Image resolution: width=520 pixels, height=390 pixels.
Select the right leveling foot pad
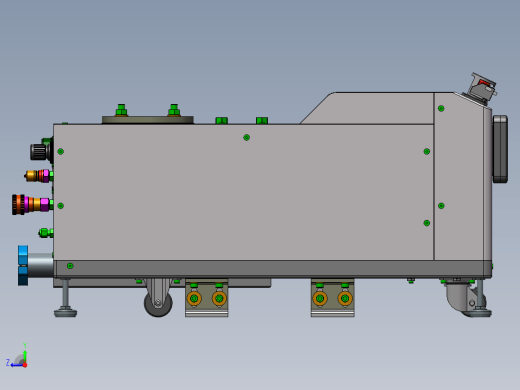pyautogui.click(x=479, y=313)
